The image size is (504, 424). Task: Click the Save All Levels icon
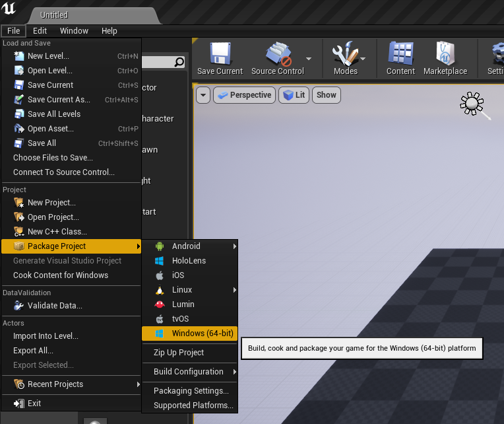coord(19,114)
